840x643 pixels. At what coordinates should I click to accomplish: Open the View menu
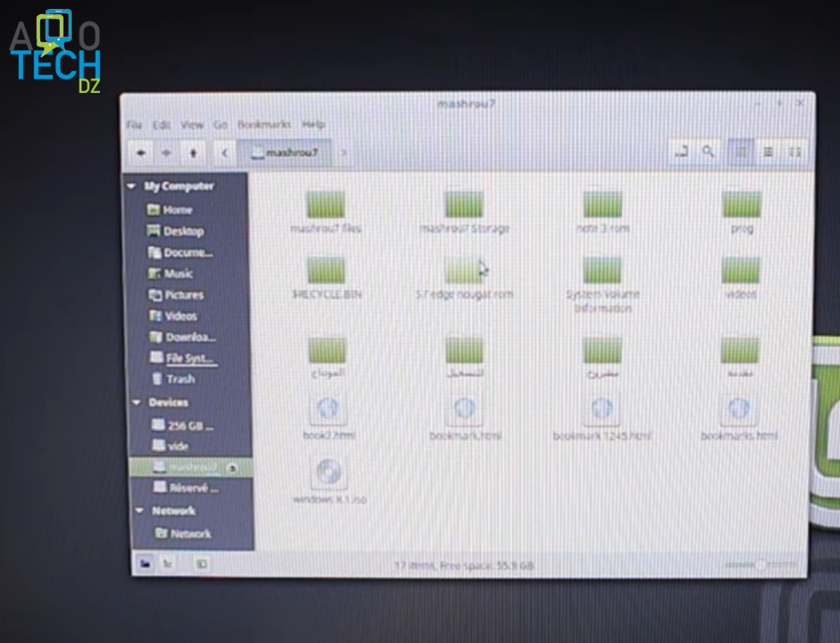click(192, 124)
